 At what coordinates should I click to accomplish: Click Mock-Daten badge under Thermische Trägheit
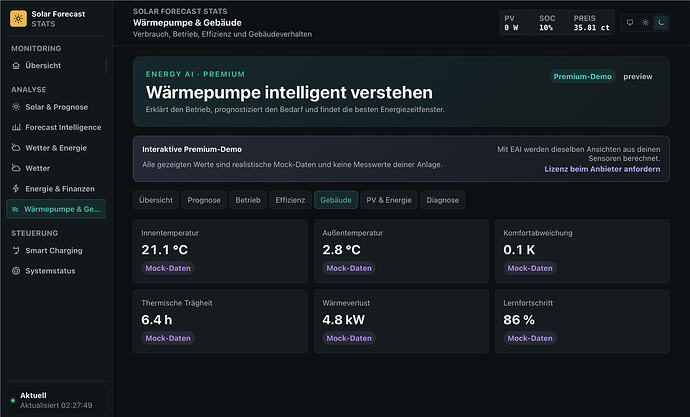coord(168,338)
